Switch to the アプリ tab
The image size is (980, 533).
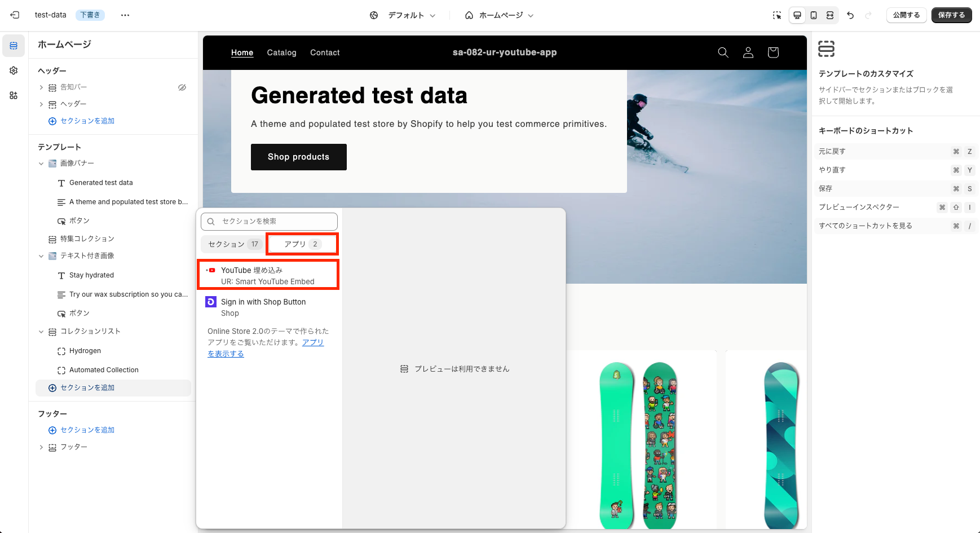(x=302, y=244)
